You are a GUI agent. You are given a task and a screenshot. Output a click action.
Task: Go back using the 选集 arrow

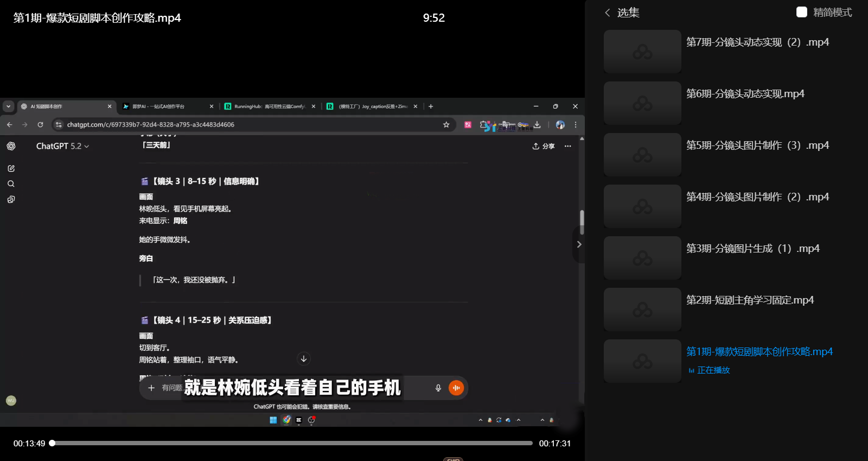coord(608,12)
